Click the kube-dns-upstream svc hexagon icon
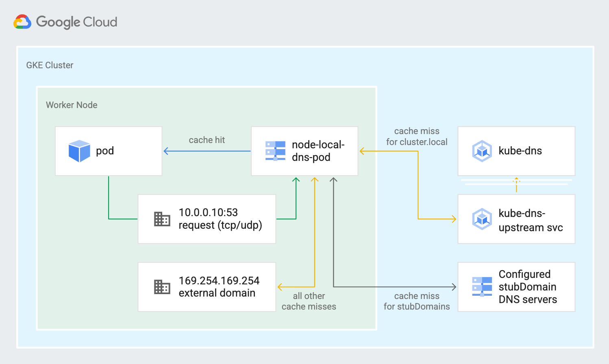Image resolution: width=609 pixels, height=364 pixels. 482,219
